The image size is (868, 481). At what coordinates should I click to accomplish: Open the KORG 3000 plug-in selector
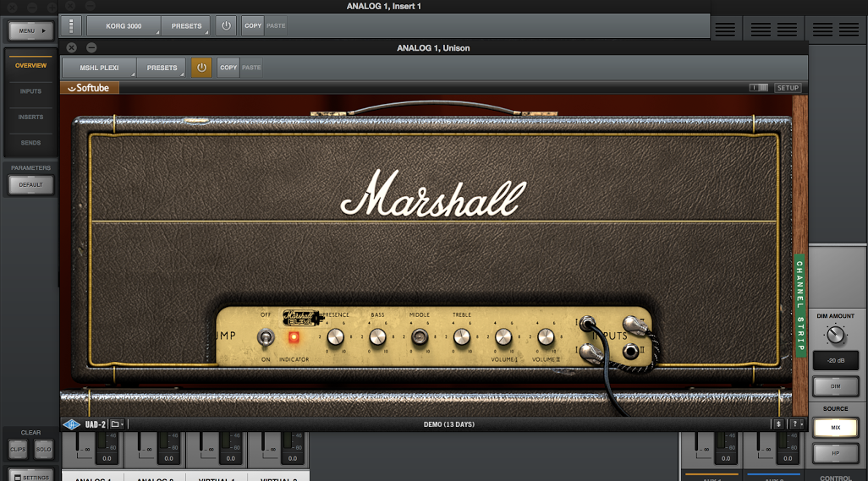click(x=124, y=26)
